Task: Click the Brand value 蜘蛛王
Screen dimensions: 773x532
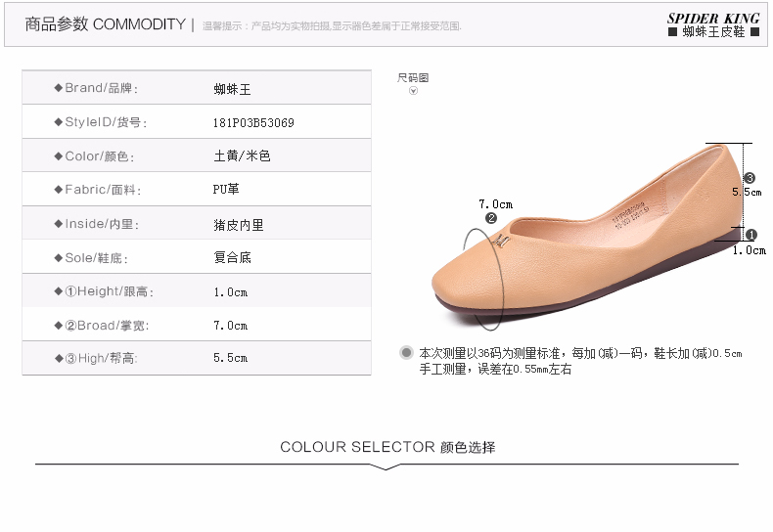Action: [x=232, y=89]
